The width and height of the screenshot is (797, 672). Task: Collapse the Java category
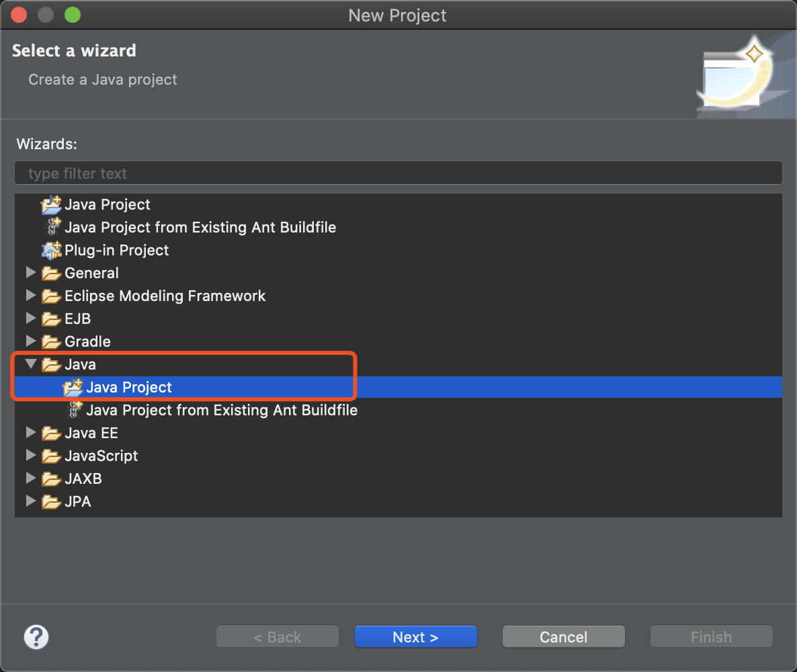tap(31, 364)
